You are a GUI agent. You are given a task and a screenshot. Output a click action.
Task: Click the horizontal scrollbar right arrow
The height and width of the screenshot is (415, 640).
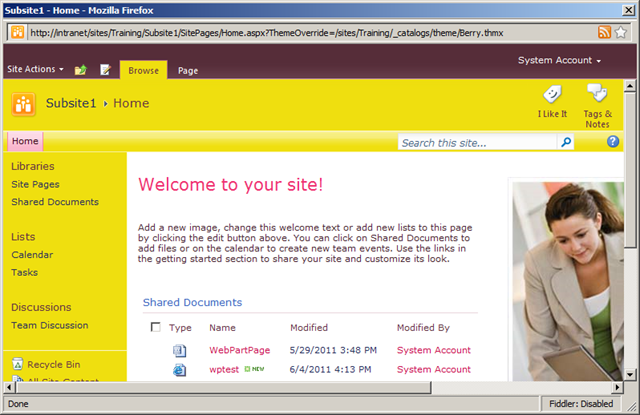coord(617,387)
